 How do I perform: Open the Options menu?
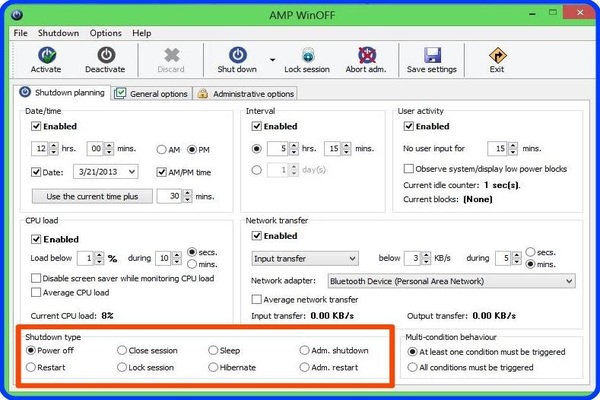tap(106, 33)
